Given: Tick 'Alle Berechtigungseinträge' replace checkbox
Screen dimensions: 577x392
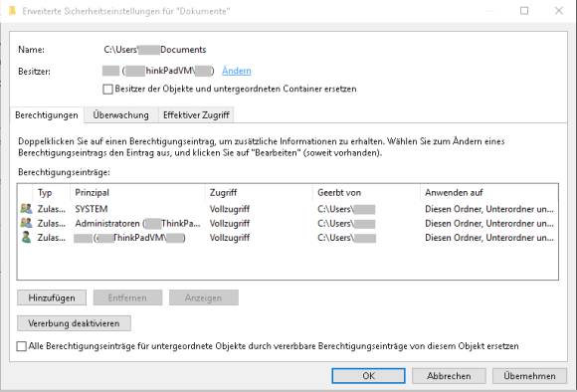Looking at the screenshot, I should pos(21,346).
